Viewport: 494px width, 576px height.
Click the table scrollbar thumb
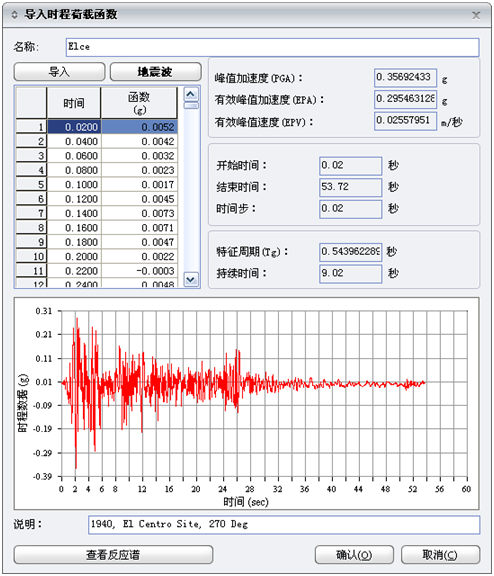(191, 106)
